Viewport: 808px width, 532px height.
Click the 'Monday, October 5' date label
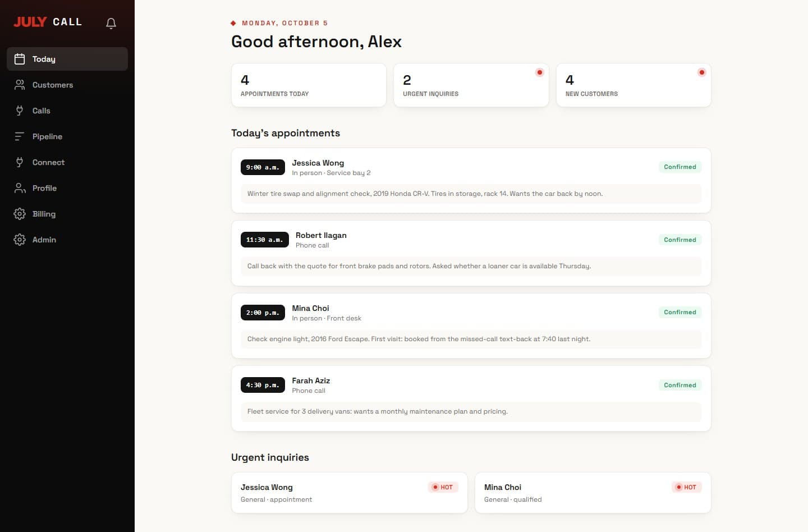click(284, 23)
